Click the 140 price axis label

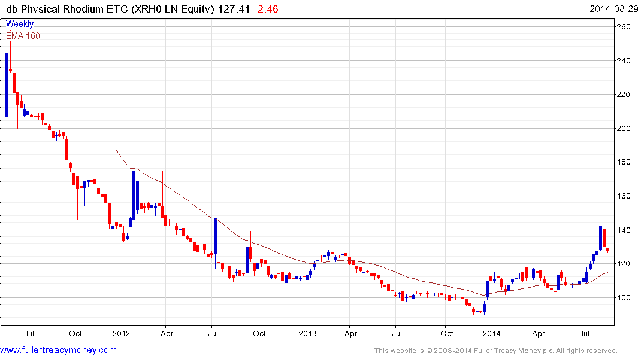tap(624, 230)
